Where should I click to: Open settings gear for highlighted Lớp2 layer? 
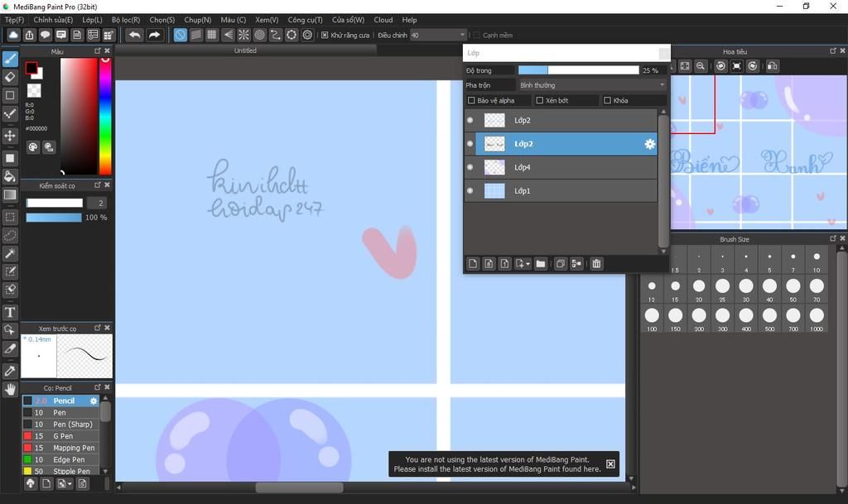(x=649, y=144)
